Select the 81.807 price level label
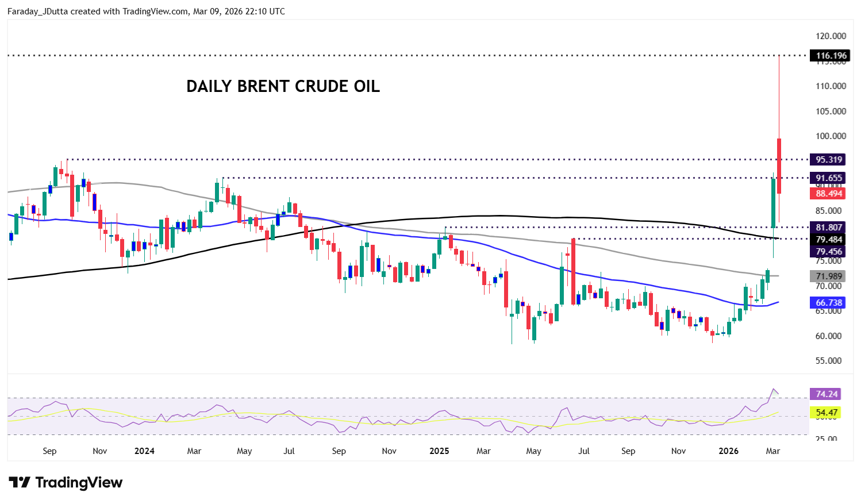This screenshot has height=504, width=861. [x=829, y=227]
